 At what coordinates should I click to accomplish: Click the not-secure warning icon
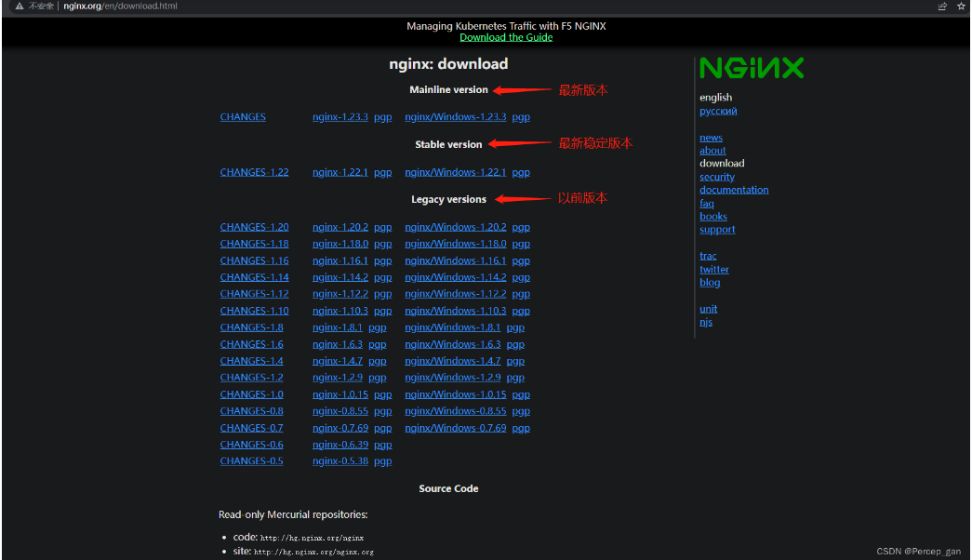click(20, 7)
